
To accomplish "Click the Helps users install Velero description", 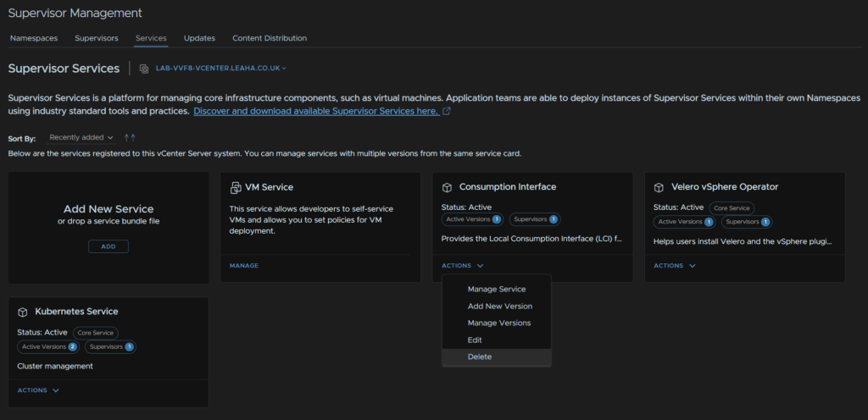I will coord(743,242).
